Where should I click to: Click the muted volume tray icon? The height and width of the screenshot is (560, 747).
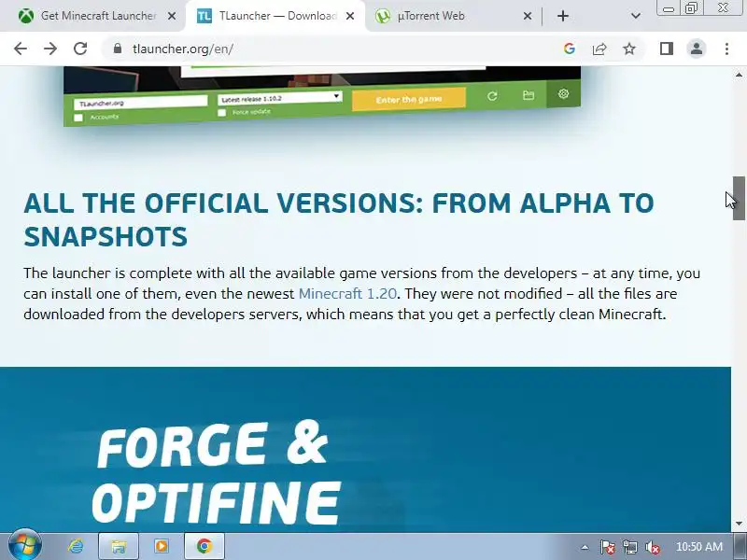pos(652,547)
